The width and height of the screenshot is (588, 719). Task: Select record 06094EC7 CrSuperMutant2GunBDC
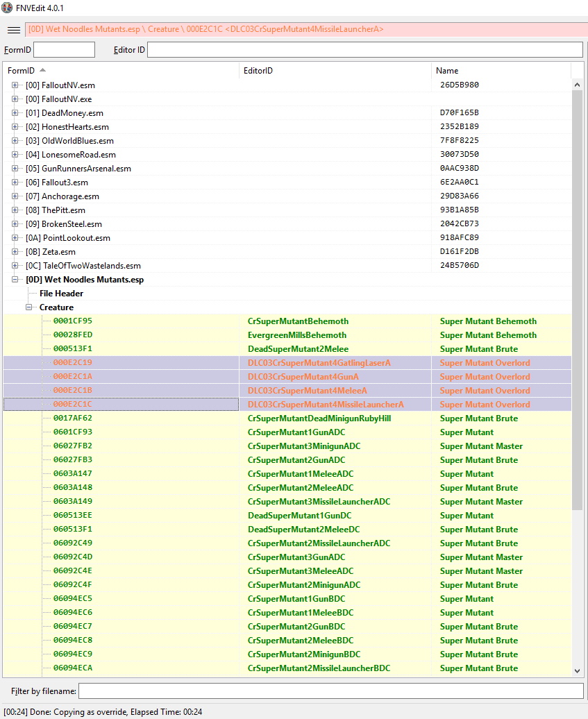[x=287, y=627]
